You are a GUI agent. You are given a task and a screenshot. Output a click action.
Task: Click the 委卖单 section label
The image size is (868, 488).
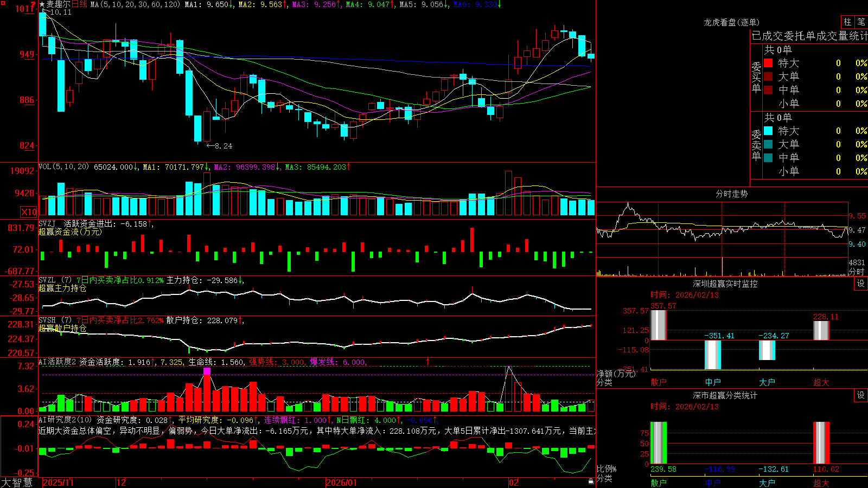point(756,145)
